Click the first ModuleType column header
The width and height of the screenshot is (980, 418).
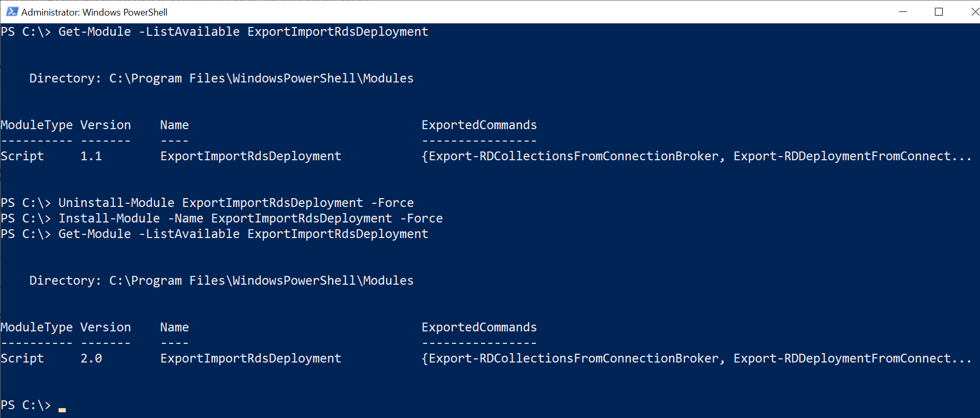click(37, 125)
